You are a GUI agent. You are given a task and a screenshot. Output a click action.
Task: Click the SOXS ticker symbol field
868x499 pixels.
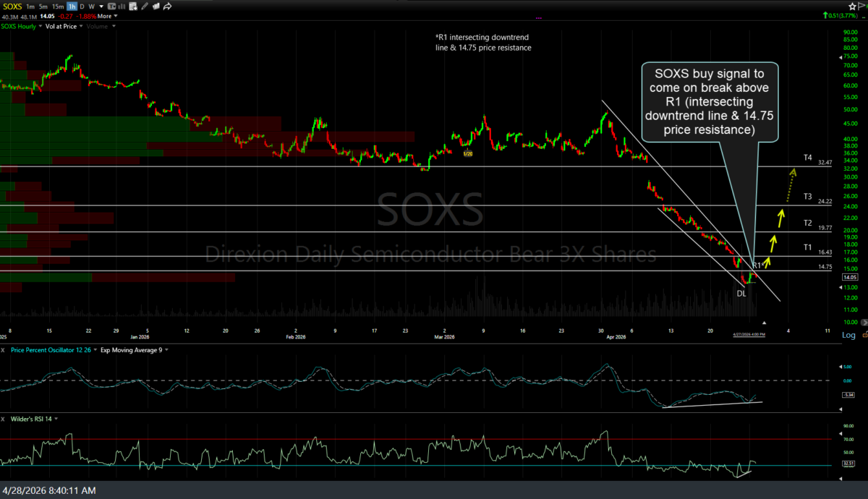[x=11, y=7]
